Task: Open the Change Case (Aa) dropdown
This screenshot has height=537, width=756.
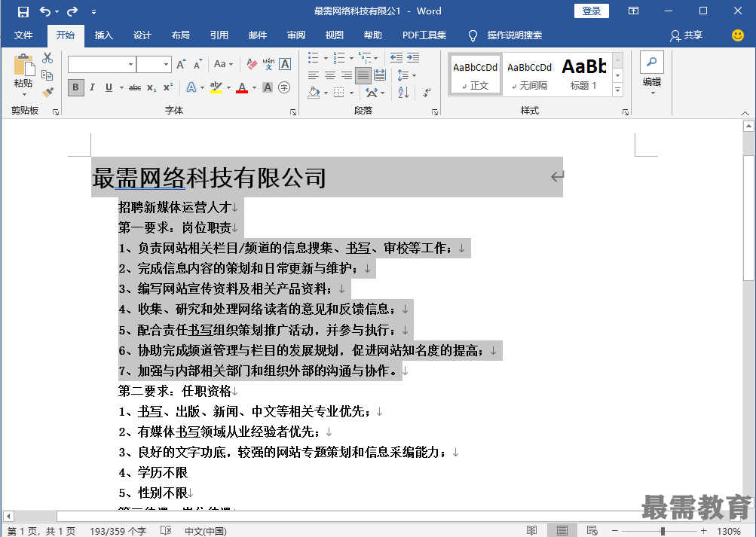Action: pyautogui.click(x=223, y=64)
